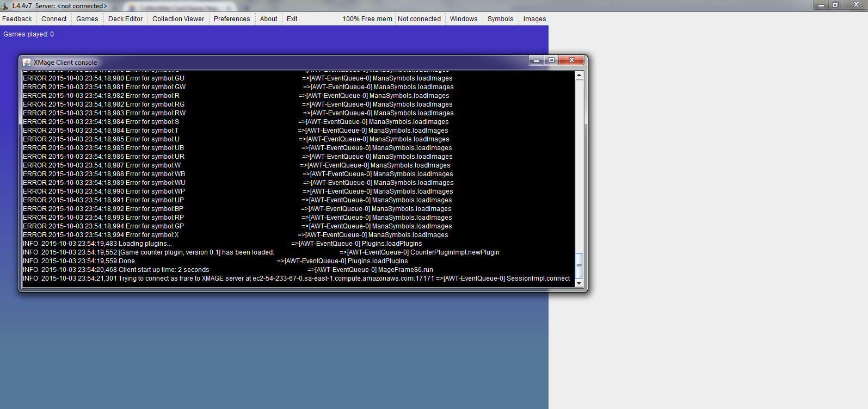Minimize the XMage Client console window
The width and height of the screenshot is (868, 409).
tap(536, 60)
